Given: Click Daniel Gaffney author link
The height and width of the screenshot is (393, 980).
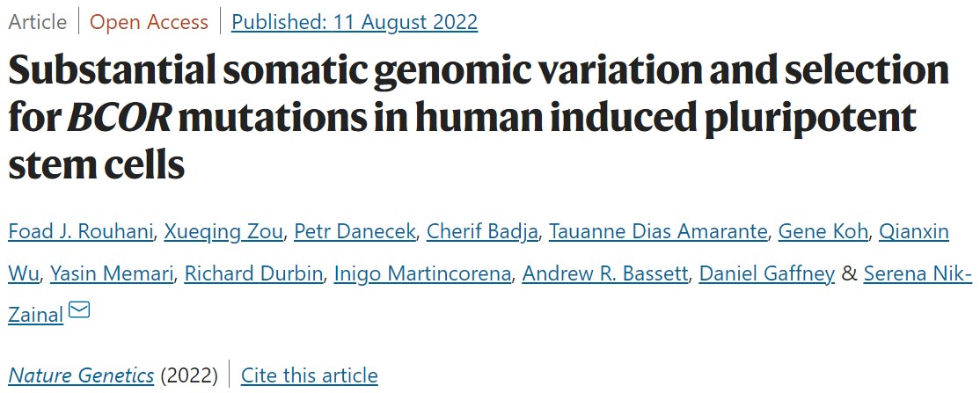Looking at the screenshot, I should pos(767,273).
